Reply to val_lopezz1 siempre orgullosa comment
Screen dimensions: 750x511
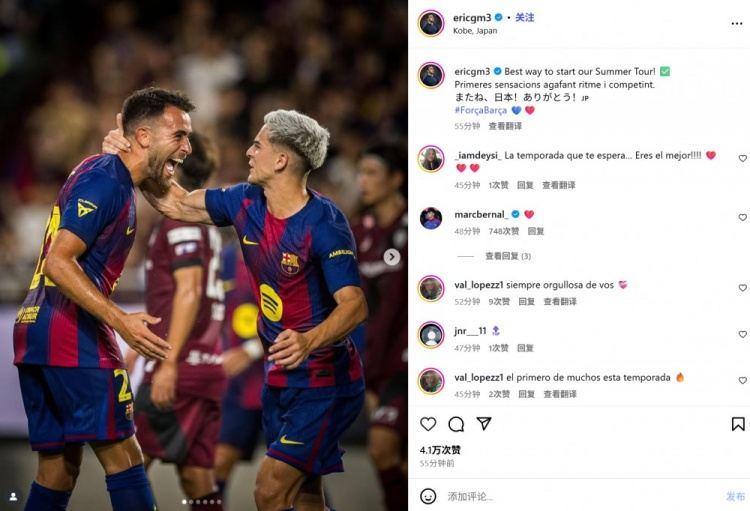pyautogui.click(x=526, y=301)
